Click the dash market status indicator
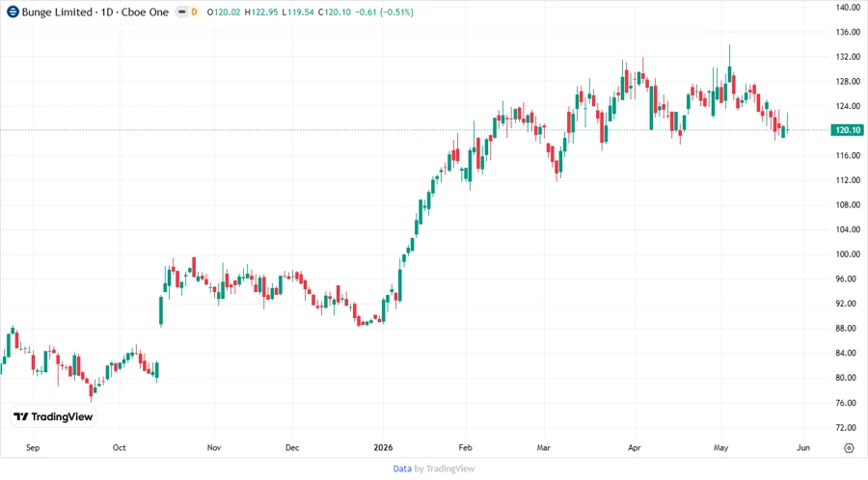 click(x=181, y=12)
